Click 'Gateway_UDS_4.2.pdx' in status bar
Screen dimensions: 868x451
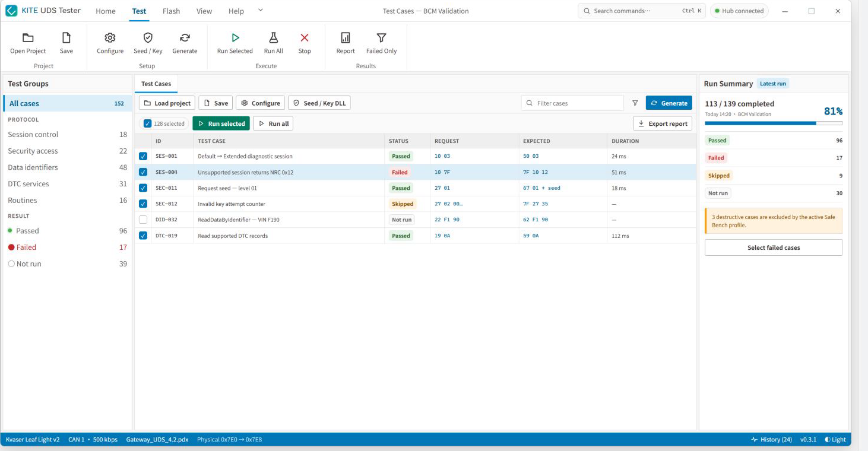coord(157,440)
